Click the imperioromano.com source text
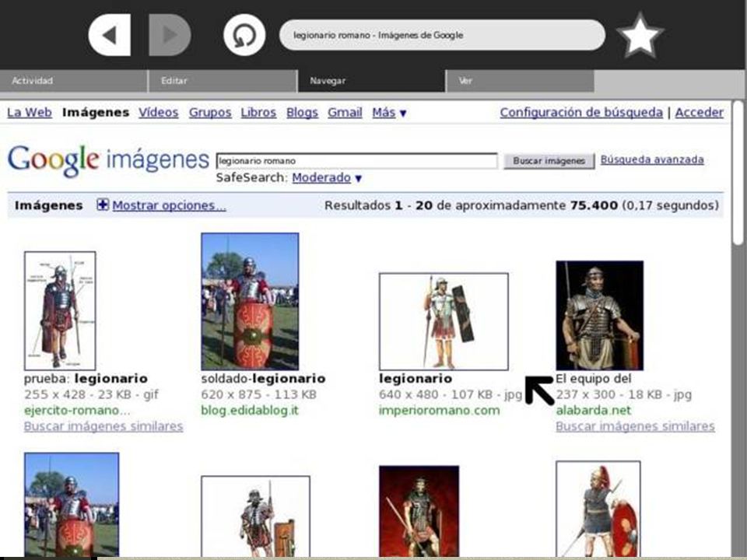 coord(439,411)
